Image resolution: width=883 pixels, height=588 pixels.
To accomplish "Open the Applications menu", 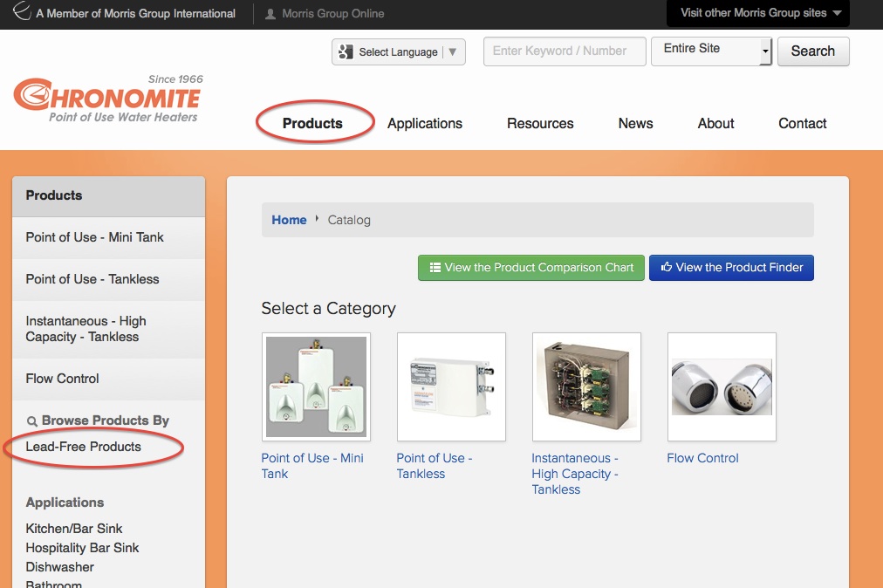I will coord(425,123).
